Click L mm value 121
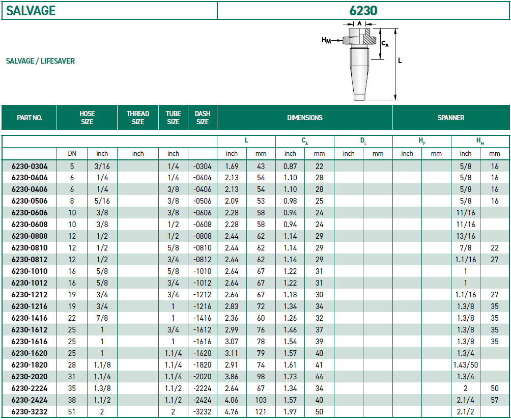Screen dimensions: 511x420 pyautogui.click(x=261, y=412)
